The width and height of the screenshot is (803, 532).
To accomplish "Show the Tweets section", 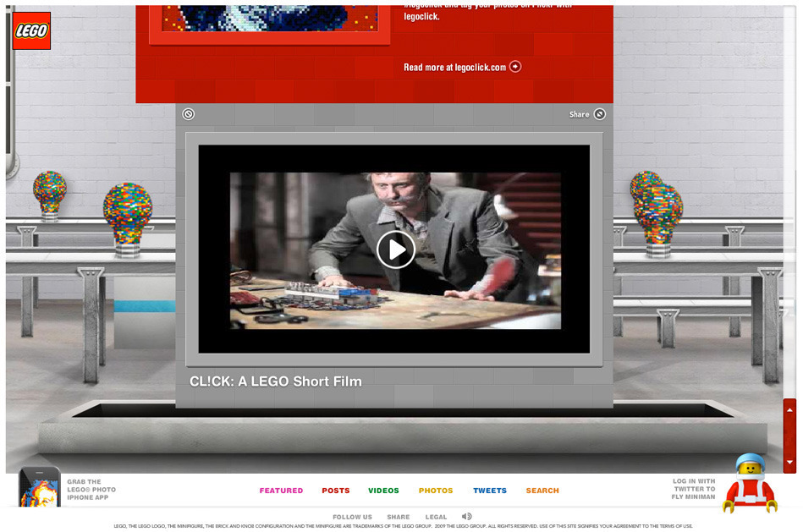I will pyautogui.click(x=490, y=491).
